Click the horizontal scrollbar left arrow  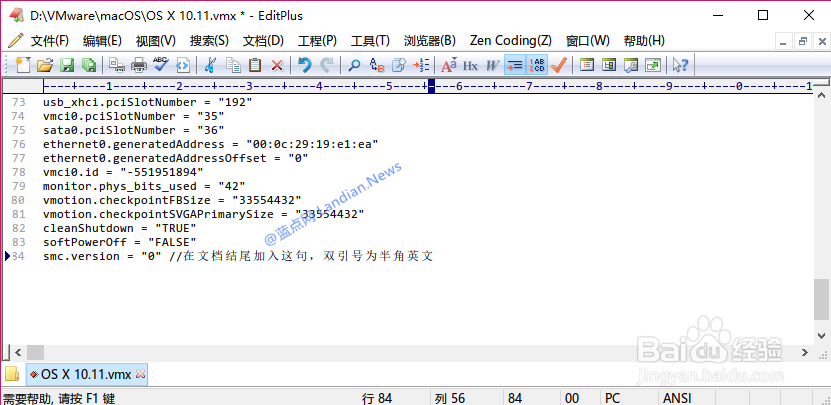(17, 352)
